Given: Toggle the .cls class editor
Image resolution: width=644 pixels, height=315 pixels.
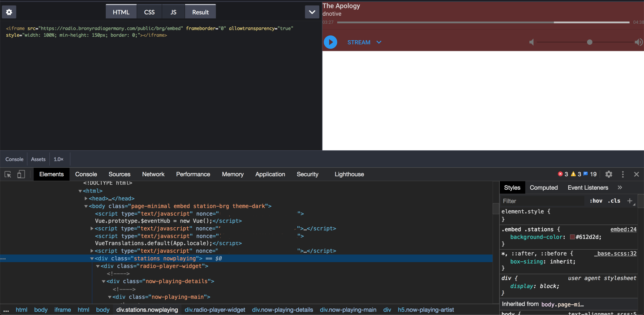Looking at the screenshot, I should 613,200.
